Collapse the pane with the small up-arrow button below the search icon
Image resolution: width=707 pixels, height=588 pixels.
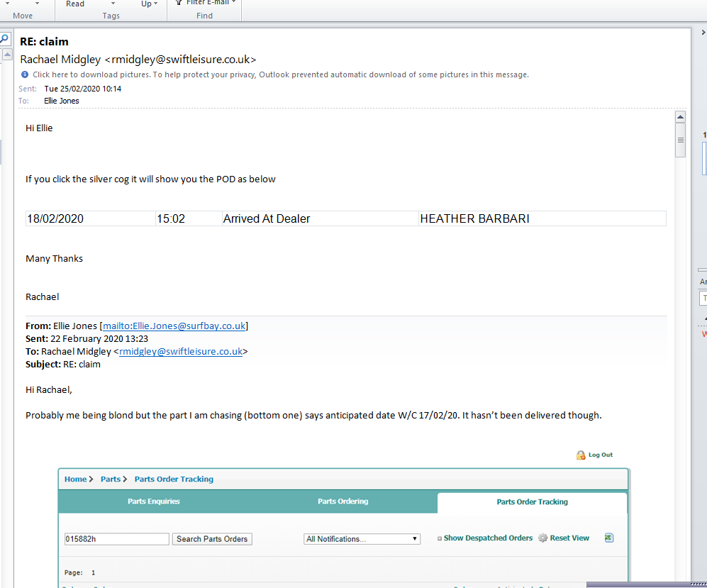tap(7, 55)
